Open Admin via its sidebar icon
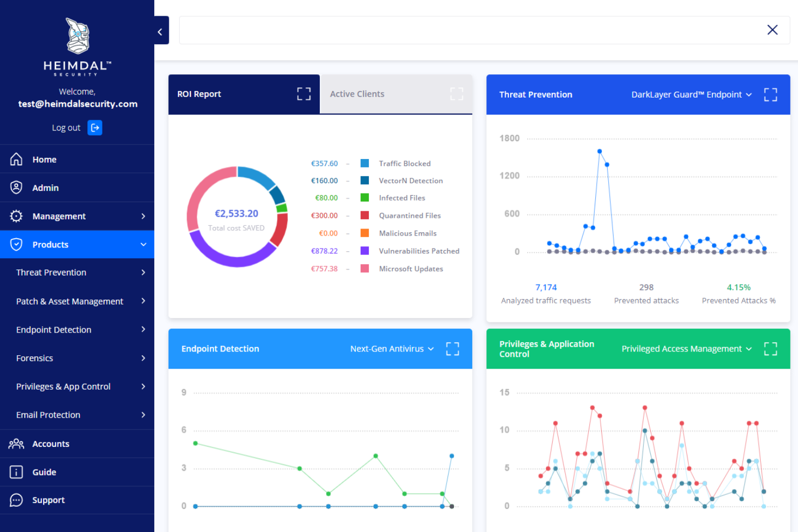Viewport: 798px width, 532px height. point(16,187)
